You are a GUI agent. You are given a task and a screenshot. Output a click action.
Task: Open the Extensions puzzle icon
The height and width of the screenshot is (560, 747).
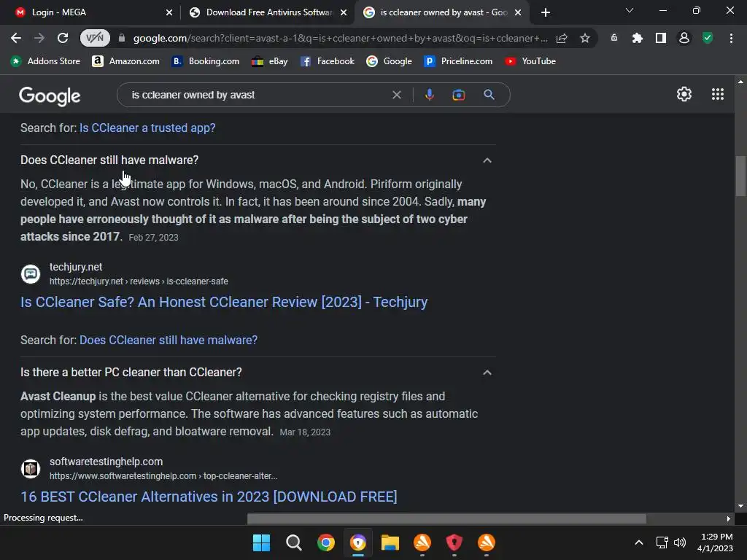point(637,38)
